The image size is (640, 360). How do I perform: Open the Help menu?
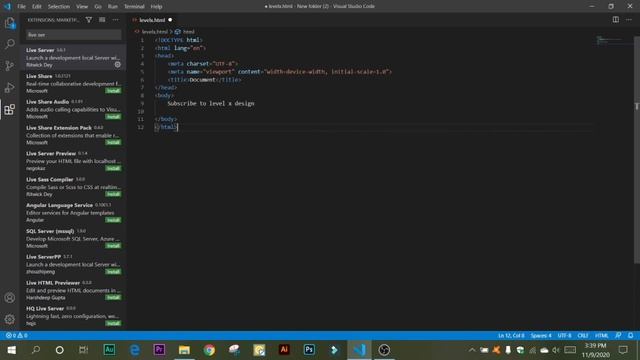pos(156,7)
